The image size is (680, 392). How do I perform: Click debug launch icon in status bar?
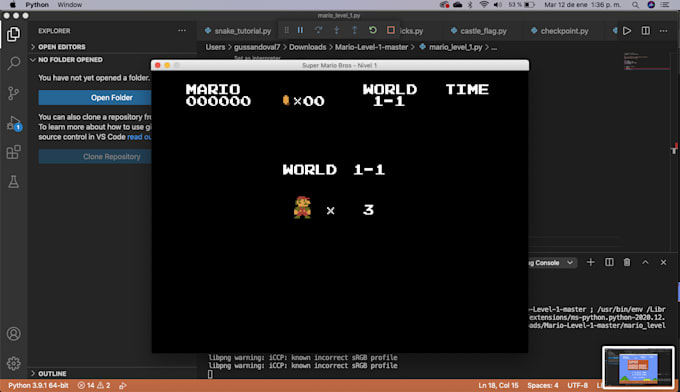tap(123, 385)
